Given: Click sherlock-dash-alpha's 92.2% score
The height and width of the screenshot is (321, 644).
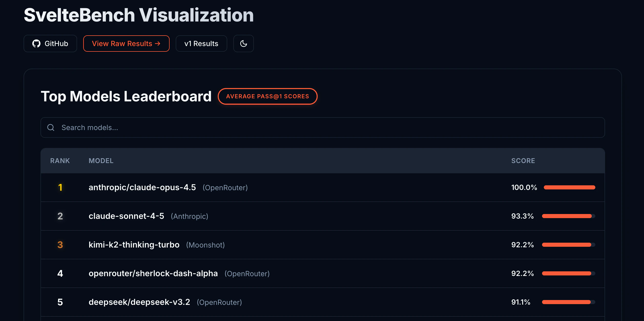Looking at the screenshot, I should coord(523,273).
